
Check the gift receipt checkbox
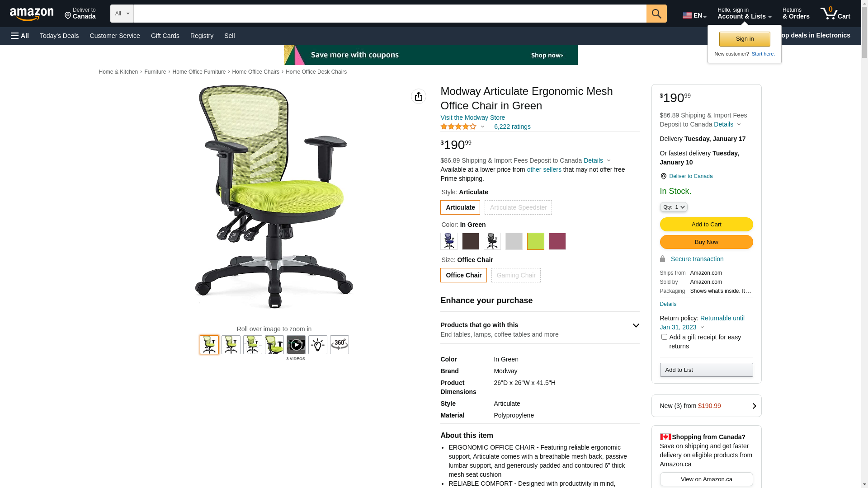click(x=664, y=337)
